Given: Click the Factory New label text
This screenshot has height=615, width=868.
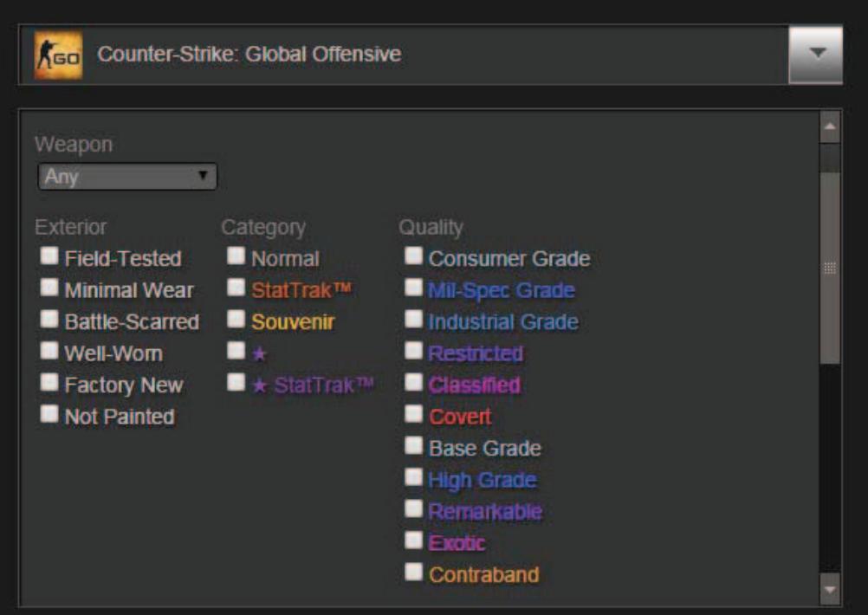Looking at the screenshot, I should pos(124,385).
